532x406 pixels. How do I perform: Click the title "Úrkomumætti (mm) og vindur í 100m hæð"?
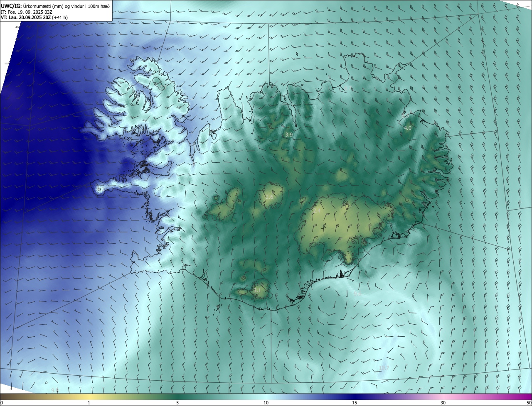click(x=66, y=6)
